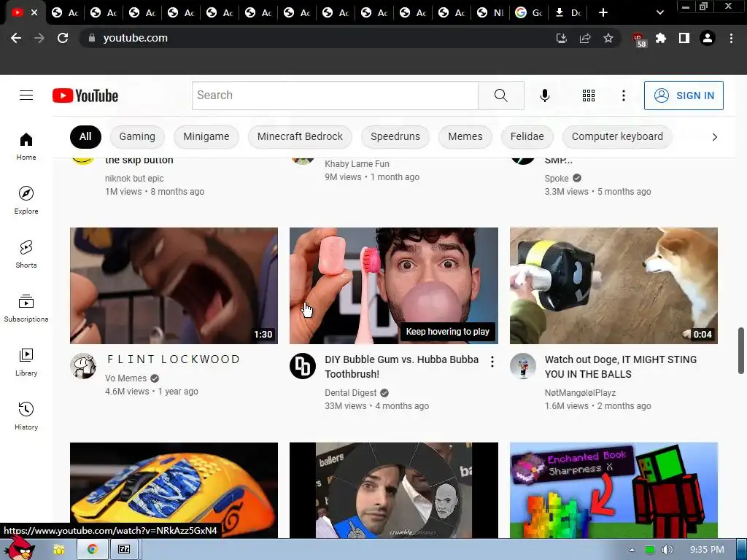Screen dimensions: 747x560
Task: Open YouTube settings three-dot menu
Action: coord(623,96)
